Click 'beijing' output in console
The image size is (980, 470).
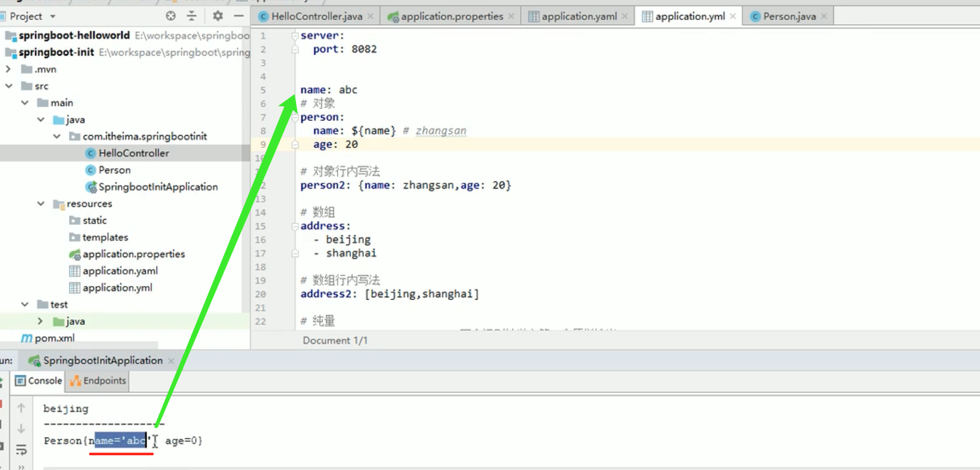coord(66,408)
